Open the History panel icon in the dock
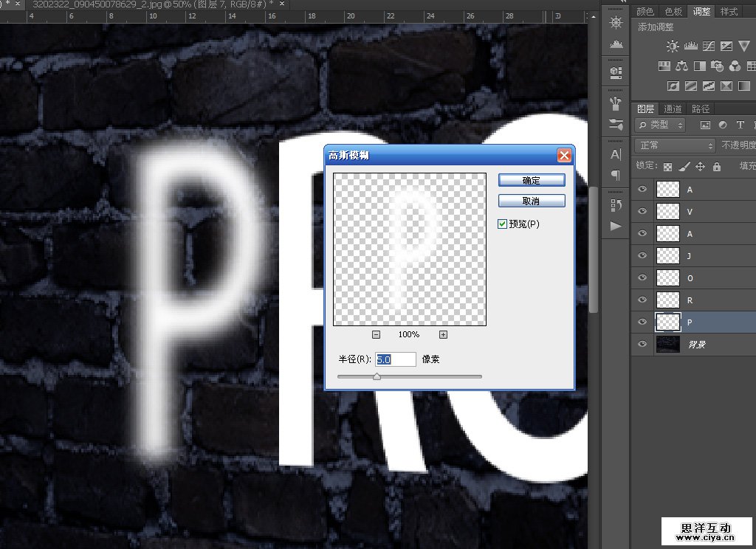The width and height of the screenshot is (756, 549). (616, 205)
